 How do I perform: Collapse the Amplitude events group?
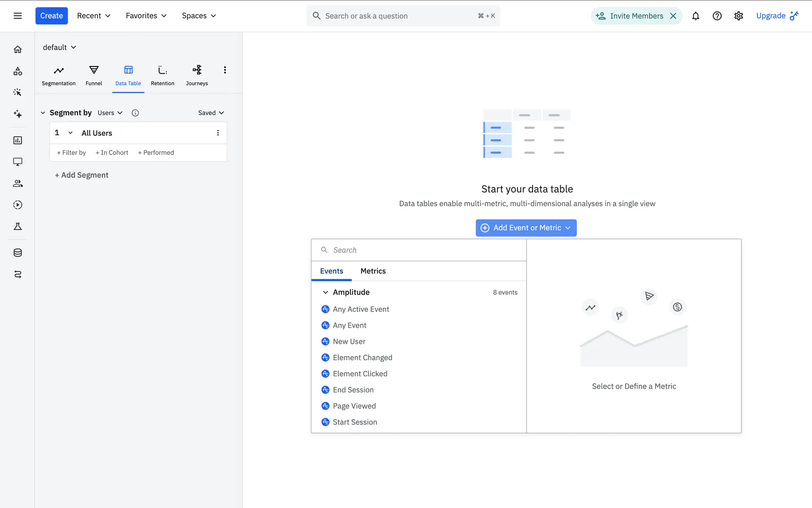point(325,292)
